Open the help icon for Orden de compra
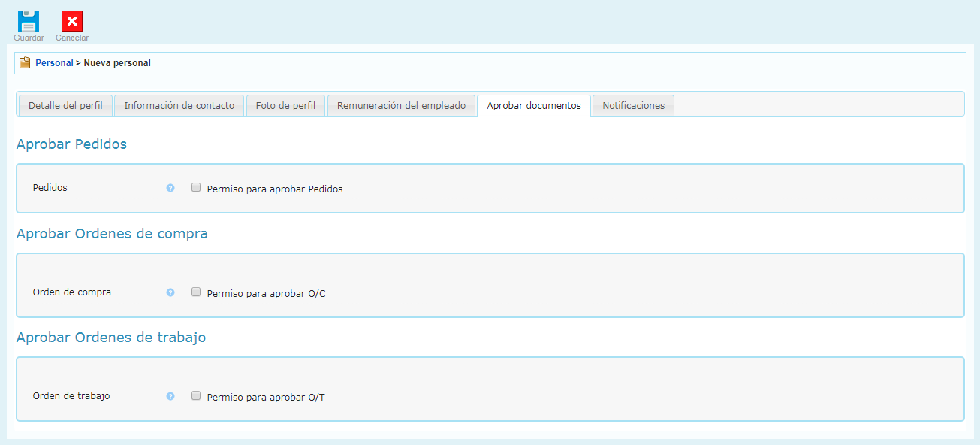The height and width of the screenshot is (445, 980). click(170, 292)
